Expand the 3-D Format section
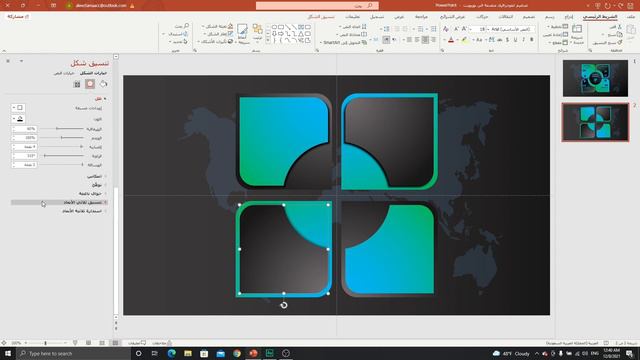Viewport: 640px width, 360px height. point(59,202)
